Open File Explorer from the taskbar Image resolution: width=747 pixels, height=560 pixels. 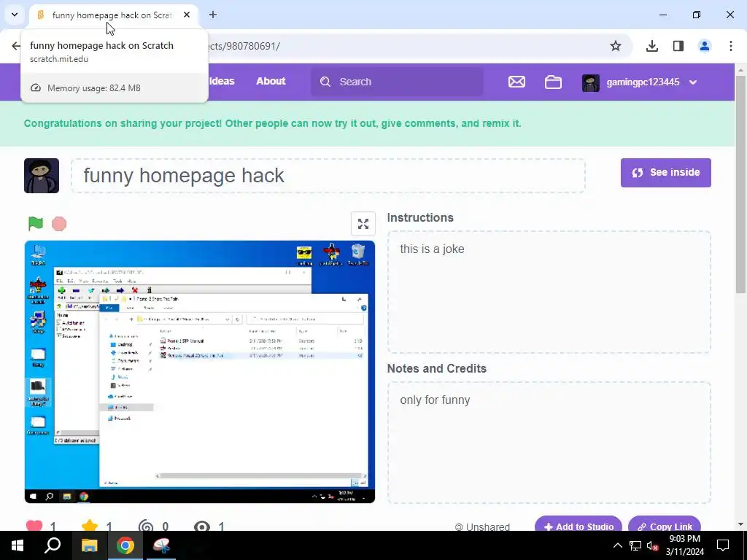click(89, 545)
